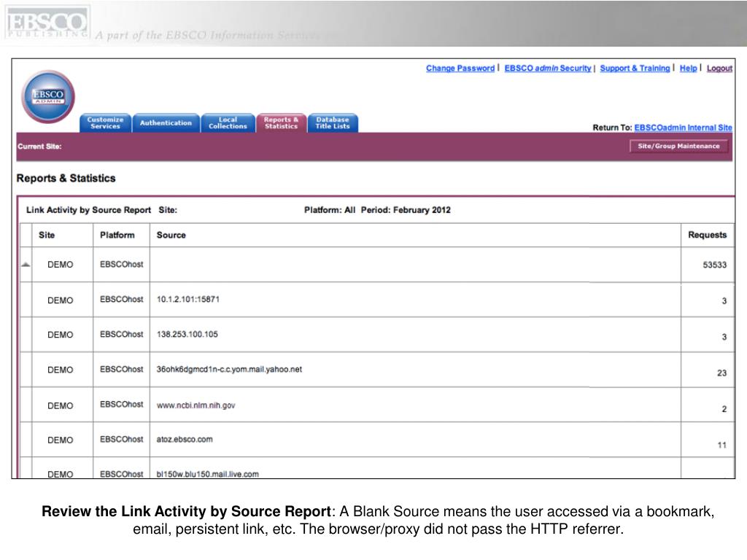Go to the Database Title Lists tab
This screenshot has width=747, height=560.
click(333, 122)
